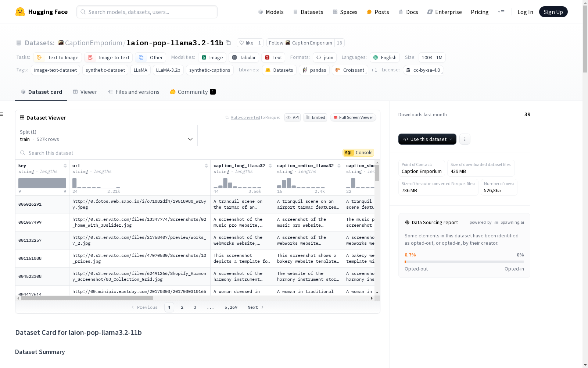The image size is (588, 368).
Task: Select the image-text-dataset tag
Action: (55, 70)
